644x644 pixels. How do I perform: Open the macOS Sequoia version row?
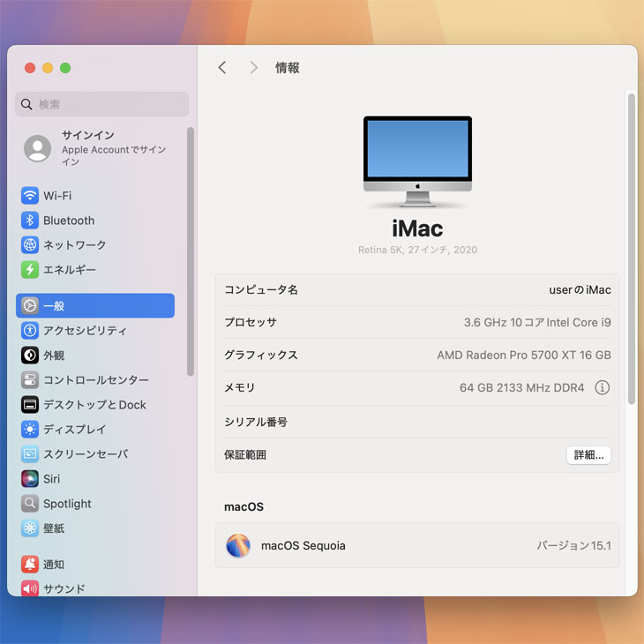[x=417, y=546]
